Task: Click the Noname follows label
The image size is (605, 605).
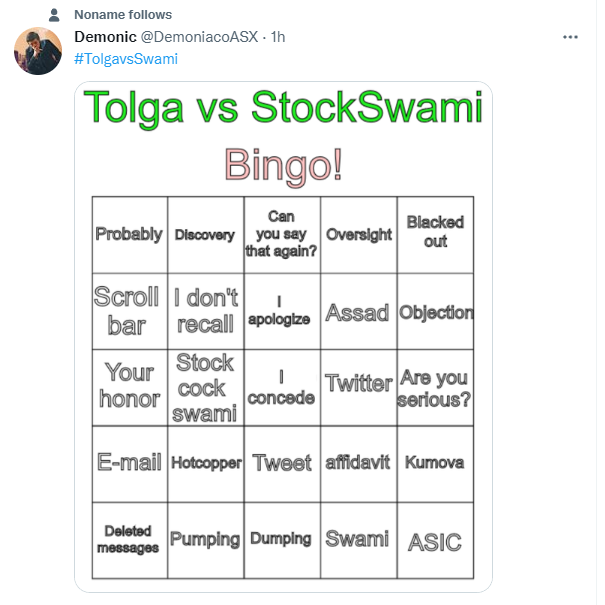Action: 123,15
